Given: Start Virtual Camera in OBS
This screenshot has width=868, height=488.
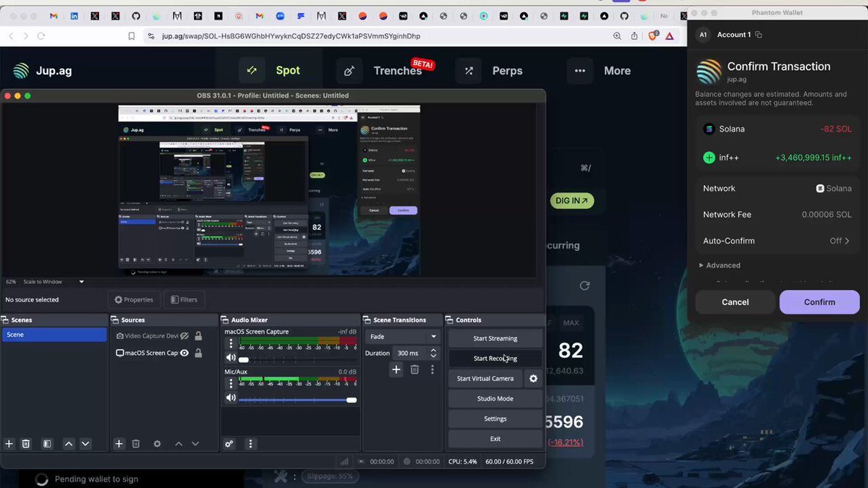Looking at the screenshot, I should pyautogui.click(x=485, y=378).
